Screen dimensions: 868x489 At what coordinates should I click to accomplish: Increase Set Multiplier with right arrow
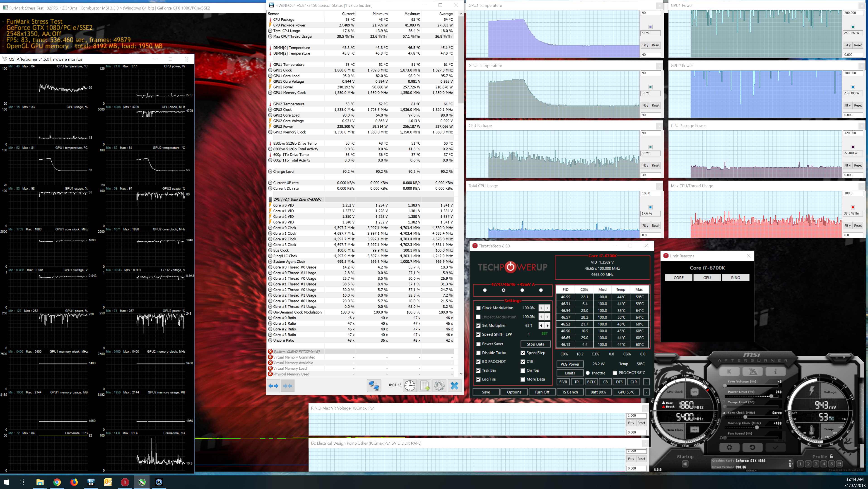[x=547, y=325]
